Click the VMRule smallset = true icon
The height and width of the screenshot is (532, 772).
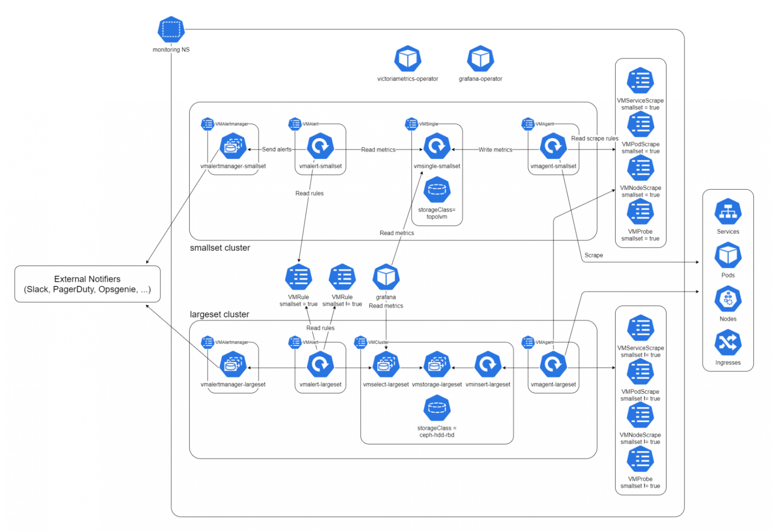point(298,277)
